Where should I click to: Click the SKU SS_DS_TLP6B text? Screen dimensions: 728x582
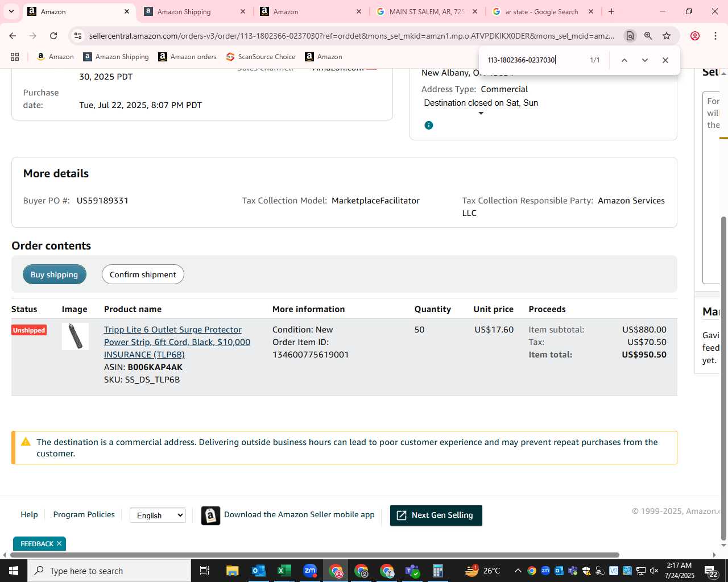(142, 380)
